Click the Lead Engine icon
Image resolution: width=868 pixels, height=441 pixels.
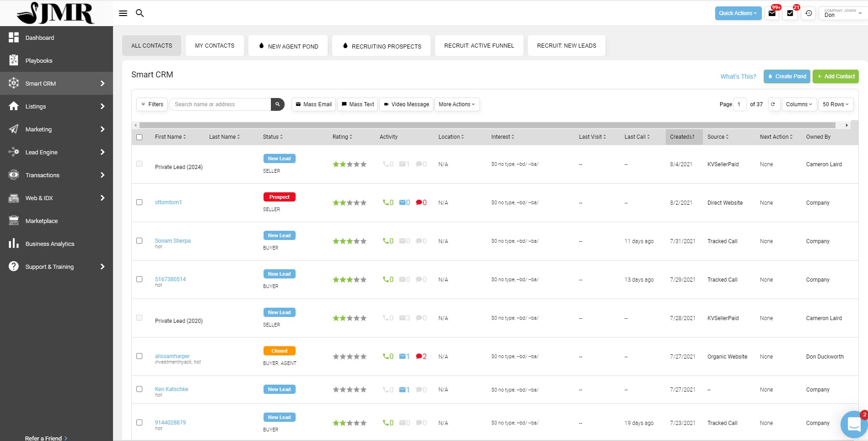[x=14, y=152]
